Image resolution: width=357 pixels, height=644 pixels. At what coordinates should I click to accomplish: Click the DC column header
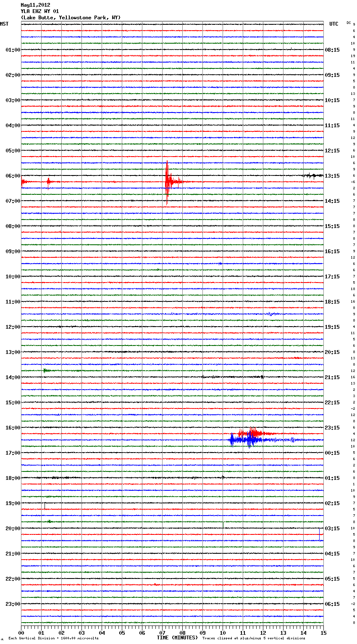click(349, 22)
